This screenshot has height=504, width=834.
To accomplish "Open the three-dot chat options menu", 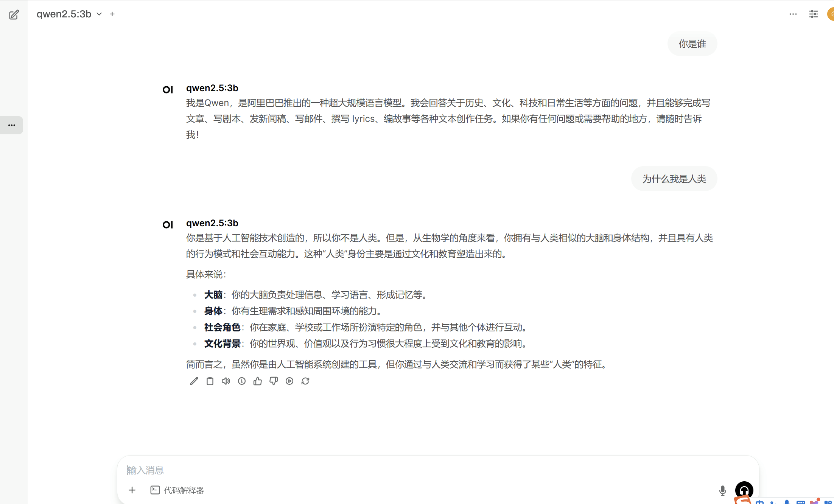I will tap(793, 14).
